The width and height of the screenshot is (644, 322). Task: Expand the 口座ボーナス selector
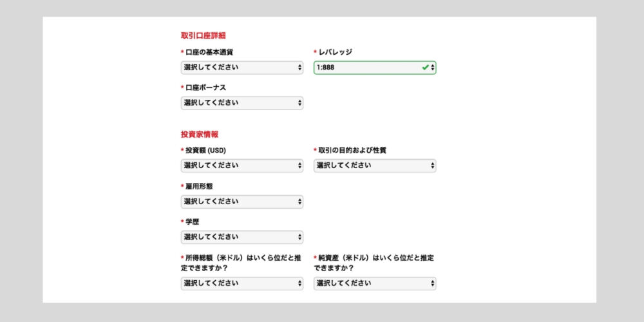point(242,102)
